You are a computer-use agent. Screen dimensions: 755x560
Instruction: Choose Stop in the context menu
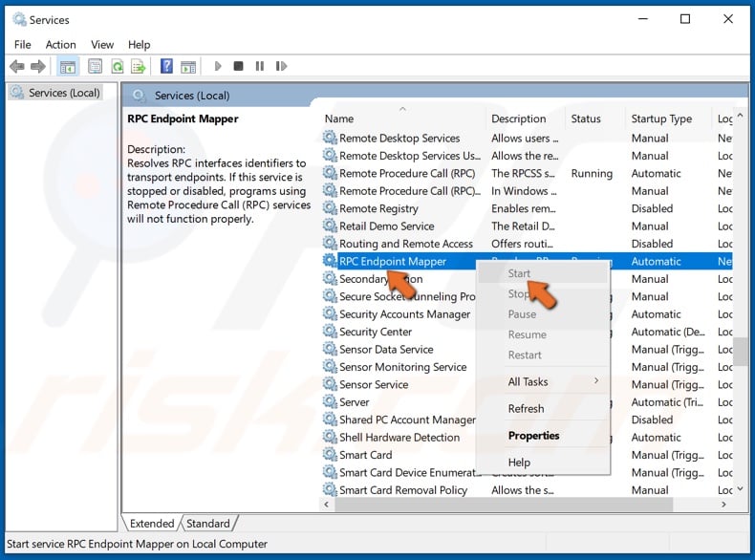[x=543, y=293]
